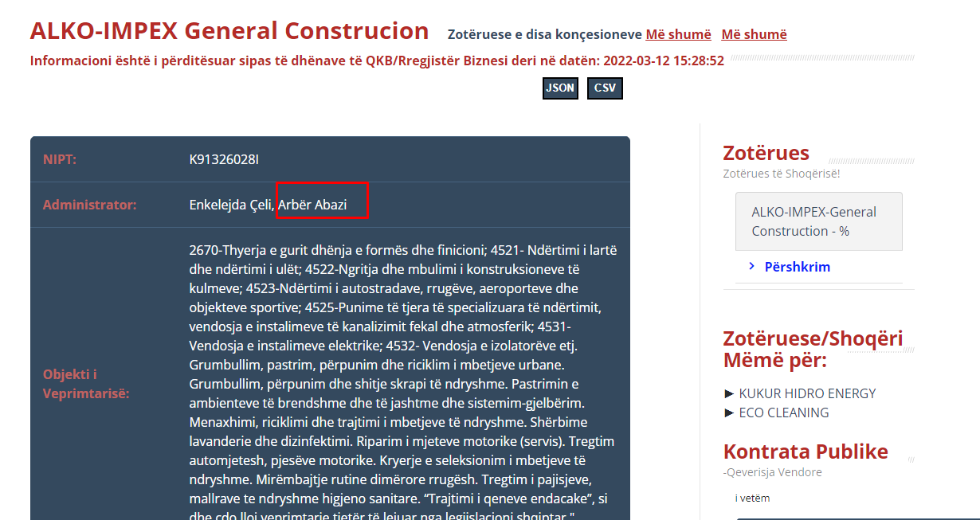Click Zotëruese e disa konçesioneve text
Screen dimensions: 980x520
click(x=545, y=34)
